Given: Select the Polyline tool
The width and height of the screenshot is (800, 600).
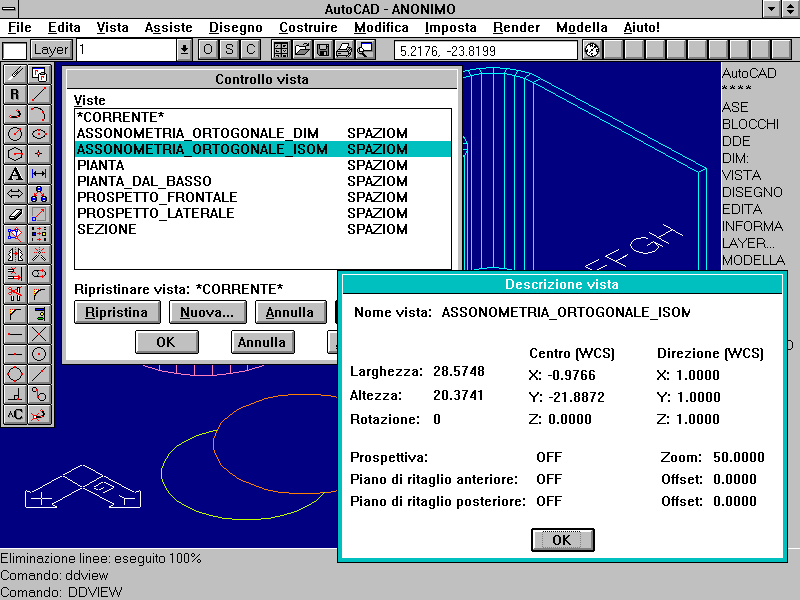Looking at the screenshot, I should [15, 114].
